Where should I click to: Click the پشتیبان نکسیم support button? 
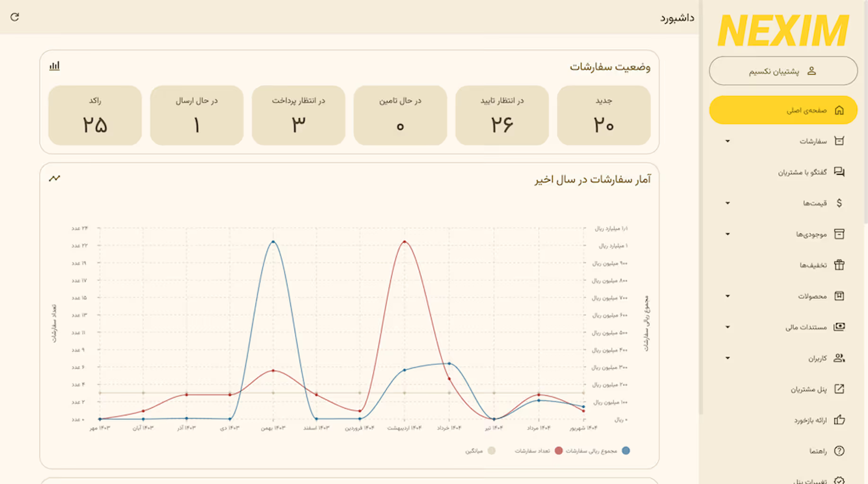pos(783,70)
